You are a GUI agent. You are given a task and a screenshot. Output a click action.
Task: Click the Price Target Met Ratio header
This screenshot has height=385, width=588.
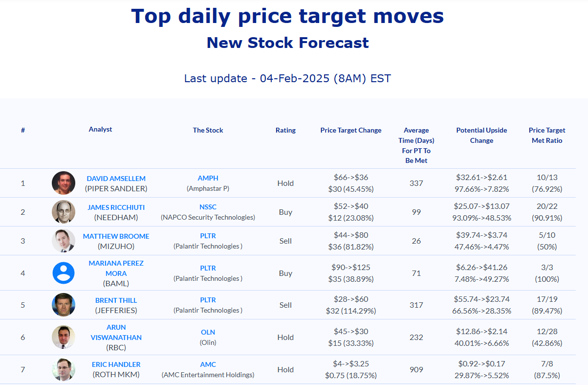(547, 136)
